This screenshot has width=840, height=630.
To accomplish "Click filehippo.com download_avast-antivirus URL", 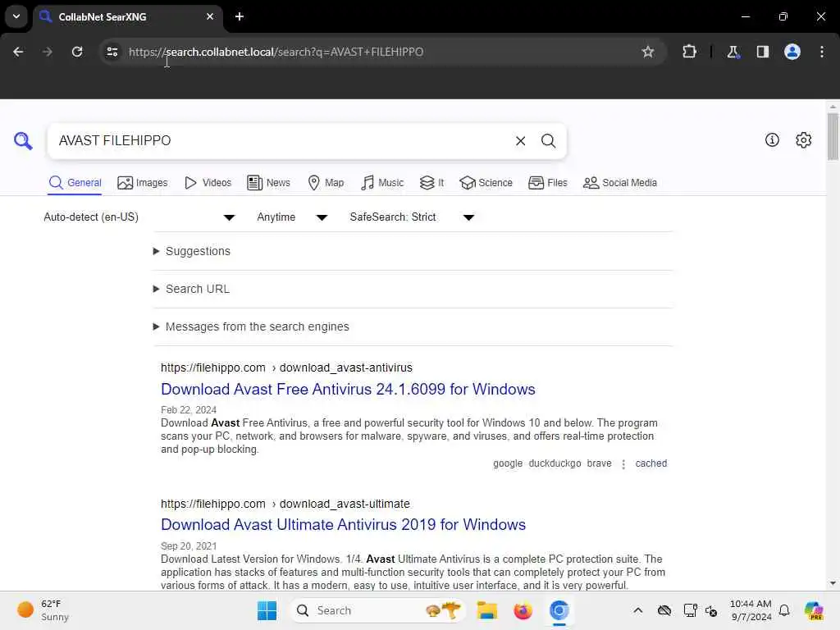I will click(286, 368).
